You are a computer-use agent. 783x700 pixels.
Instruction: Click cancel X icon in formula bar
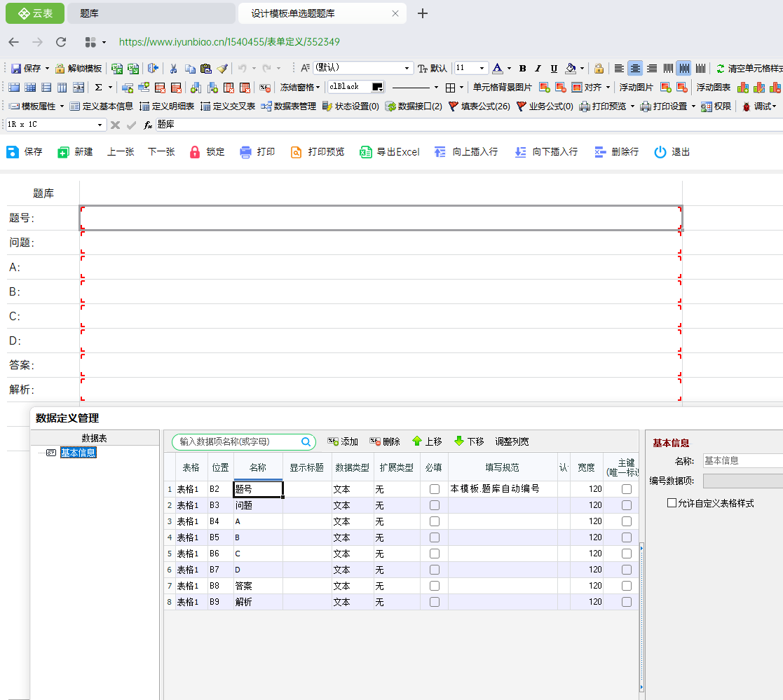click(x=116, y=125)
